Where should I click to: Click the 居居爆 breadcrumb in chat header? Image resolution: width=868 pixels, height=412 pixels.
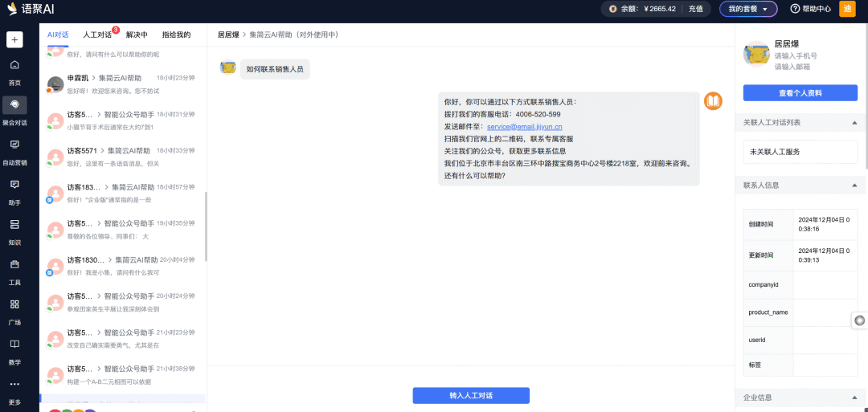click(228, 35)
